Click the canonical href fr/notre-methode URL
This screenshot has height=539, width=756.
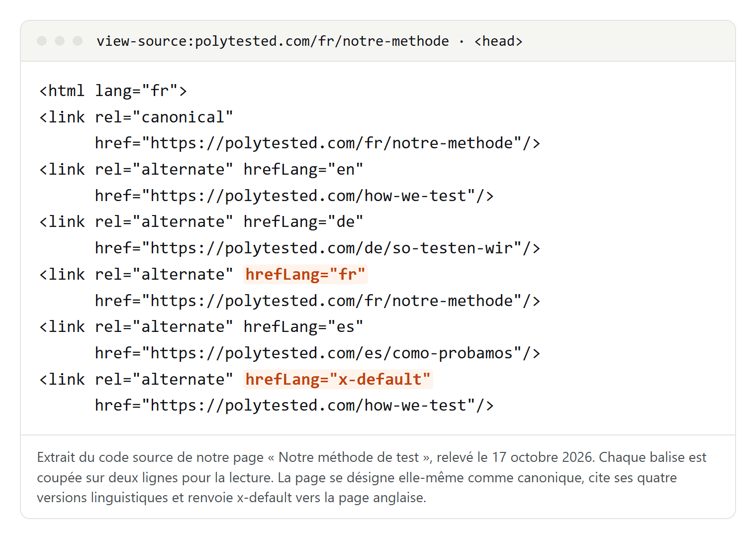click(317, 143)
